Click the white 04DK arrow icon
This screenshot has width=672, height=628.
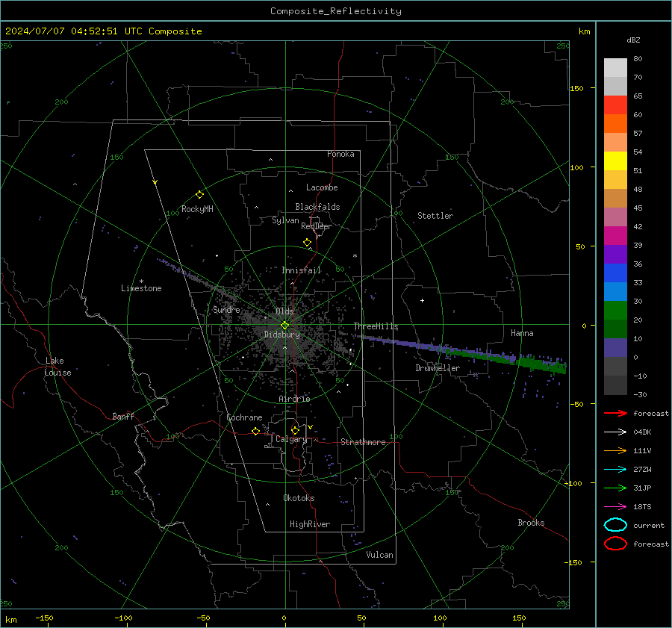[615, 432]
